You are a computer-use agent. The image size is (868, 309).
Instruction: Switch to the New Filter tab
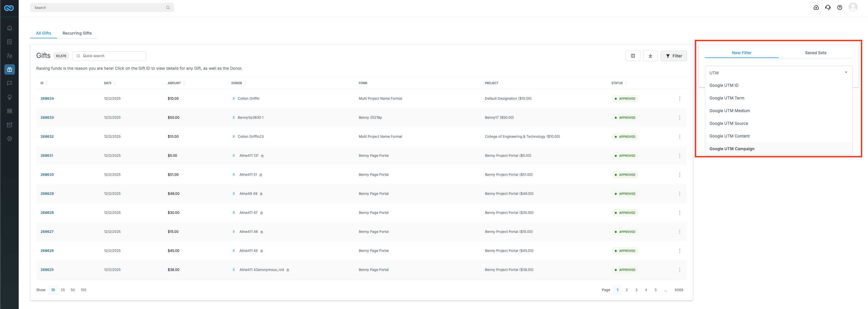[741, 53]
